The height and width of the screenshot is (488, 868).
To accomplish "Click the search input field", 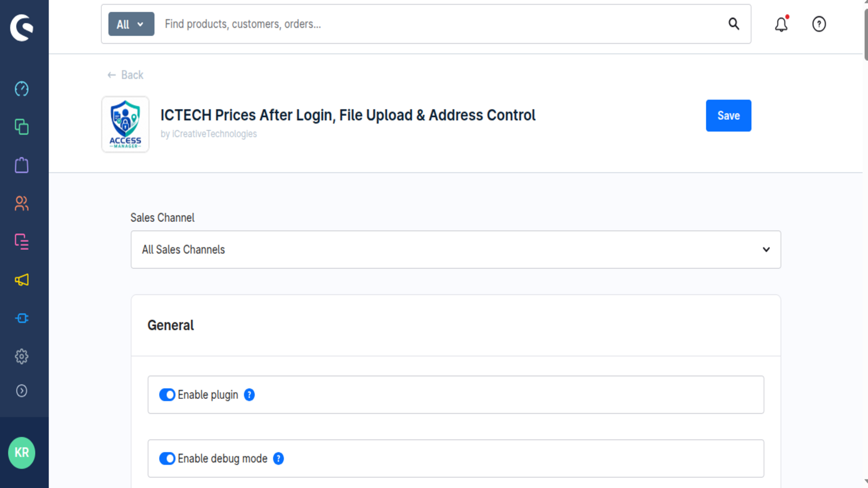I will pyautogui.click(x=441, y=24).
